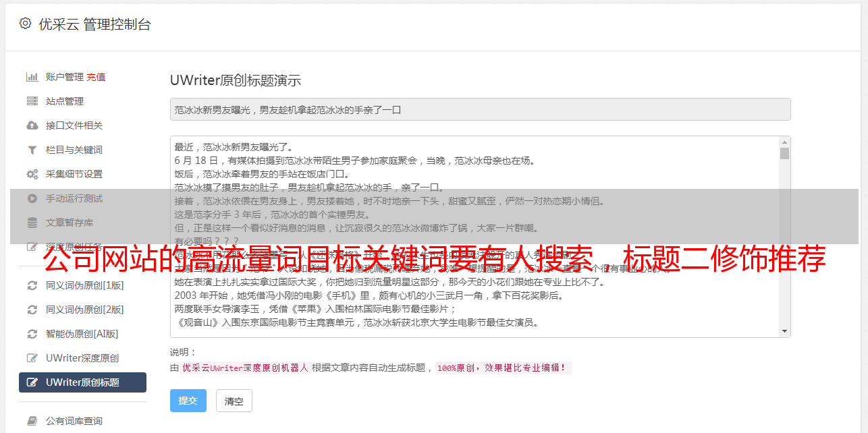Select UWriter深度原创 in the sidebar
Screen dimensions: 868x433
click(82, 358)
